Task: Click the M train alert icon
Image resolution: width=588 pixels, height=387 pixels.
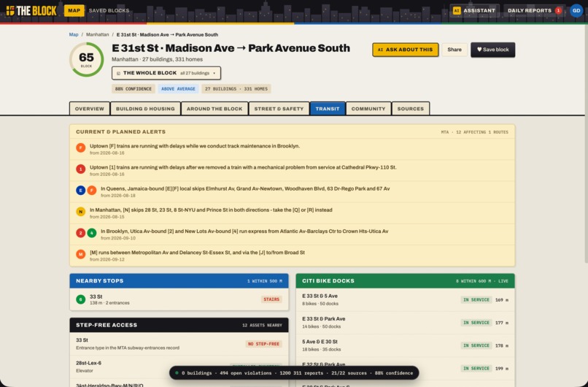Action: tap(81, 254)
